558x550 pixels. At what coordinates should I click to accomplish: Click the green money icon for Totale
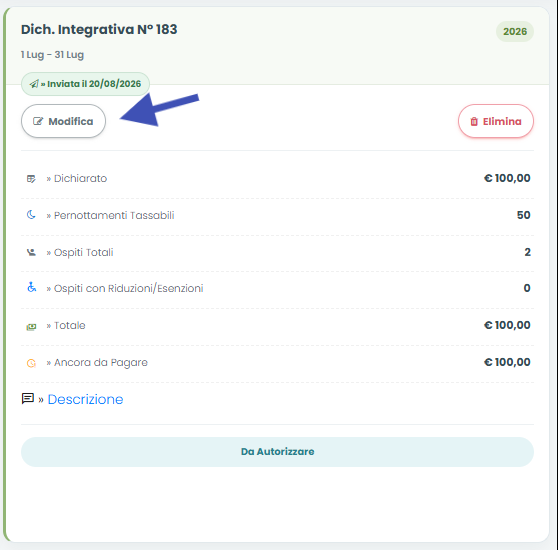(31, 327)
